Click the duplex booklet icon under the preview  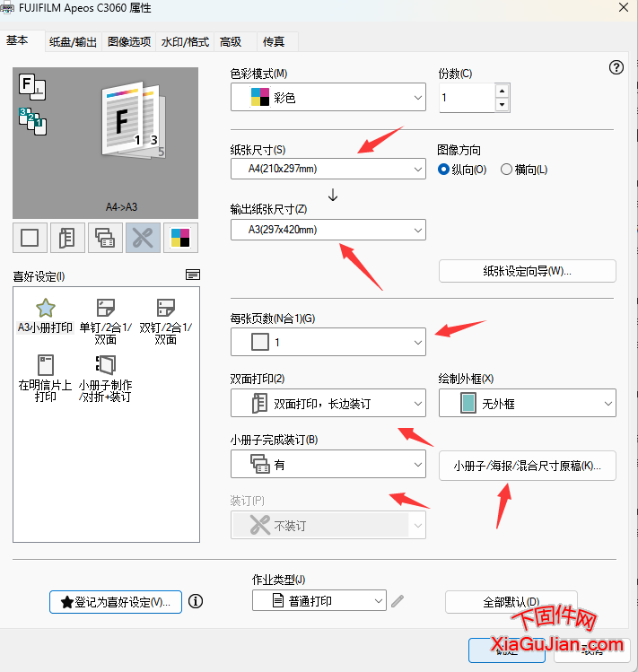[67, 238]
